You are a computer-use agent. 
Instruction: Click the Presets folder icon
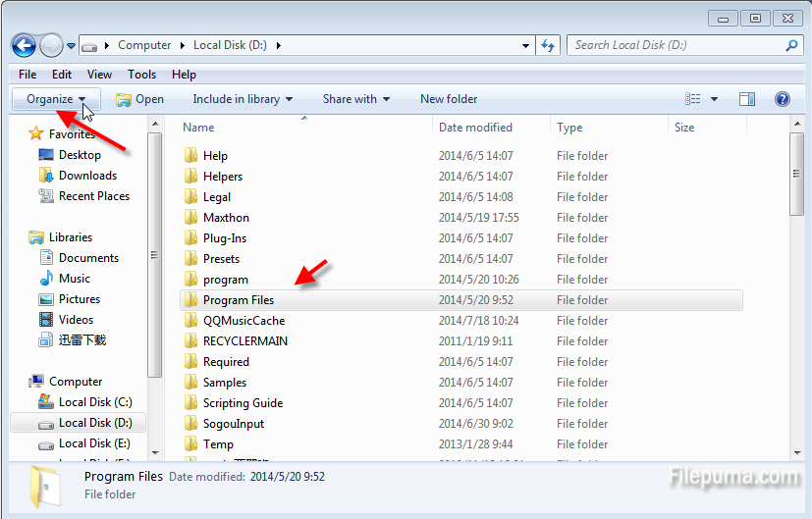click(191, 258)
